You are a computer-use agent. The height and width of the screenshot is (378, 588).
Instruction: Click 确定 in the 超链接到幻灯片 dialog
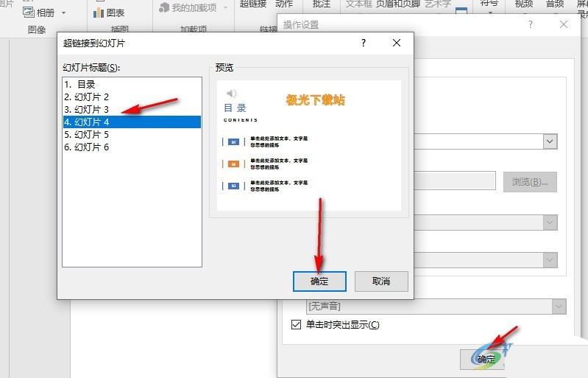tap(319, 281)
